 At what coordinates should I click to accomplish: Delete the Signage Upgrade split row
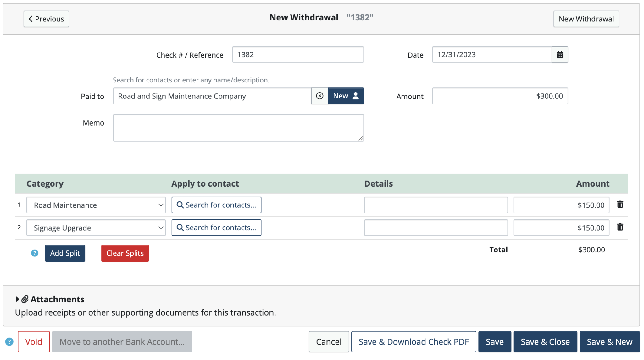pyautogui.click(x=620, y=227)
